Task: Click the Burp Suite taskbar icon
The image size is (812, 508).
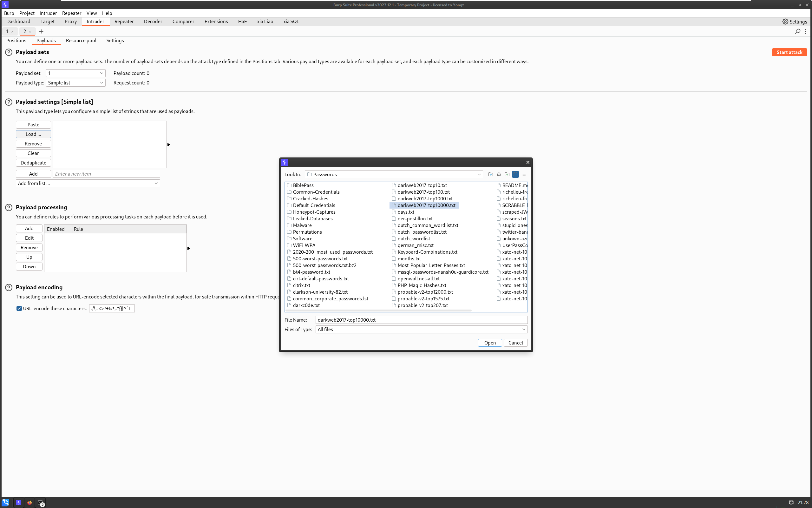Action: click(19, 503)
